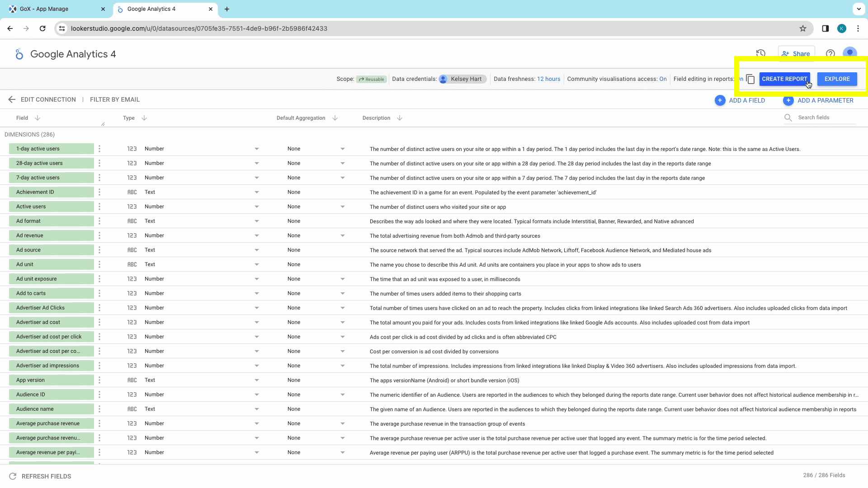Open the tab search chevron in Chrome
The image size is (868, 488).
tap(859, 9)
